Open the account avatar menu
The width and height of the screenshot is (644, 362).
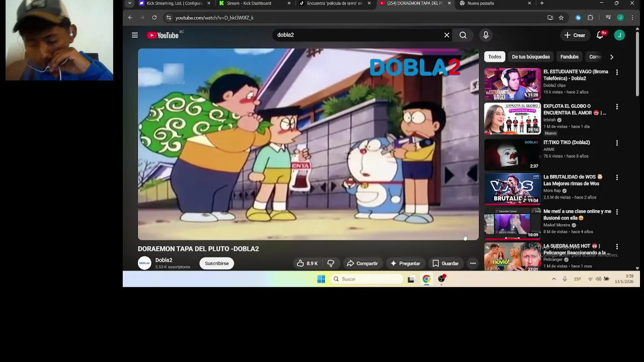click(619, 35)
